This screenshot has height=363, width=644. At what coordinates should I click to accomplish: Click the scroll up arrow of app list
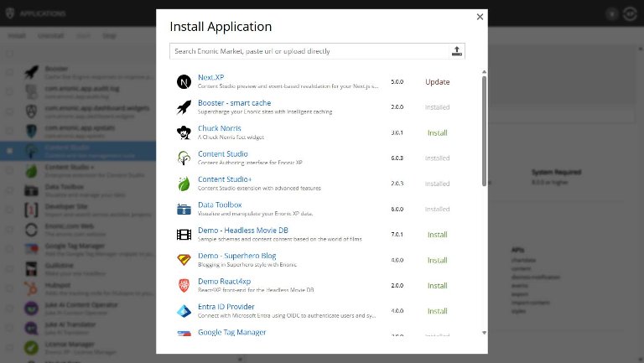tap(484, 72)
